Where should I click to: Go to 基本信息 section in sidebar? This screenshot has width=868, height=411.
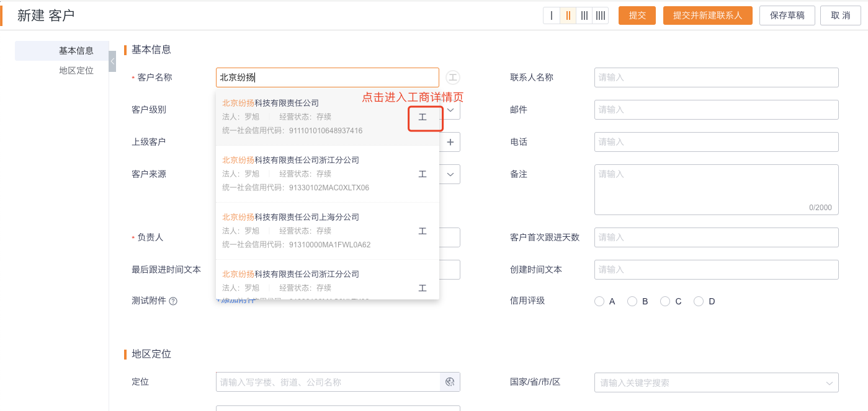point(62,51)
